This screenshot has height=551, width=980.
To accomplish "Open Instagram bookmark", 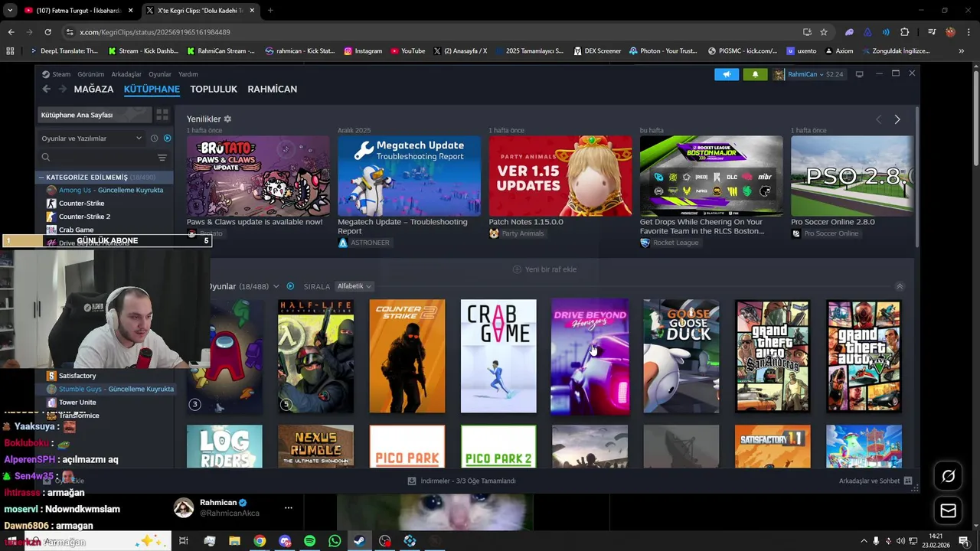I will point(363,51).
